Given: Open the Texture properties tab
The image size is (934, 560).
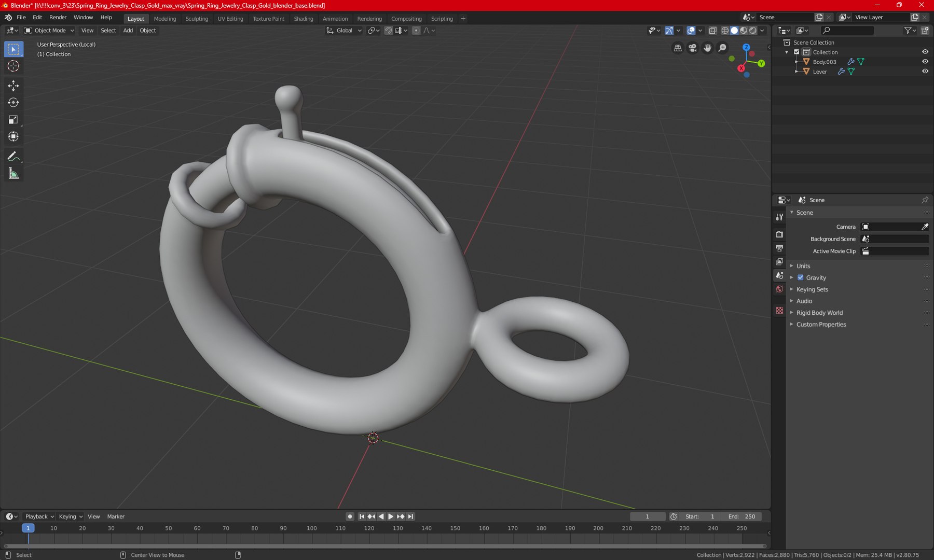Looking at the screenshot, I should pos(779,311).
